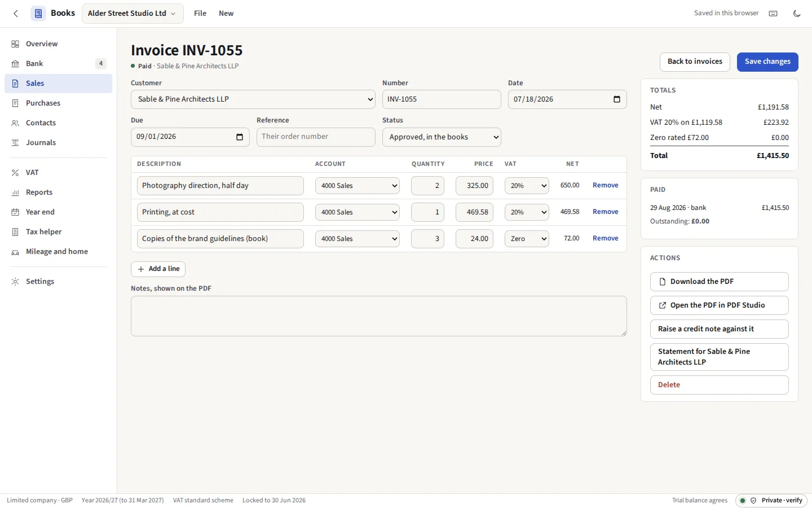812x508 pixels.
Task: Click the Notes text area
Action: click(379, 316)
